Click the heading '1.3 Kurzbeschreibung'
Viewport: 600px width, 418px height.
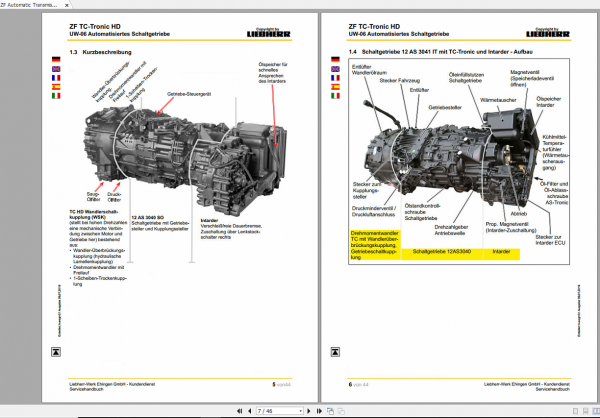tap(100, 52)
